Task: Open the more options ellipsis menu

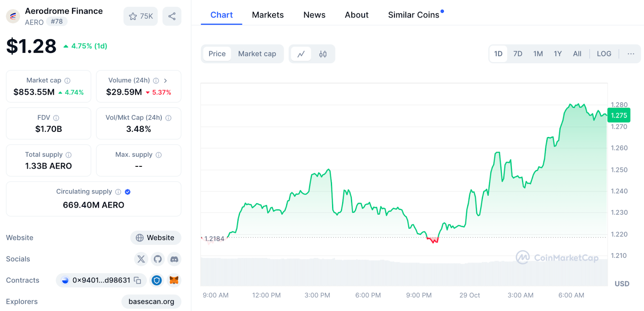Action: (x=631, y=54)
